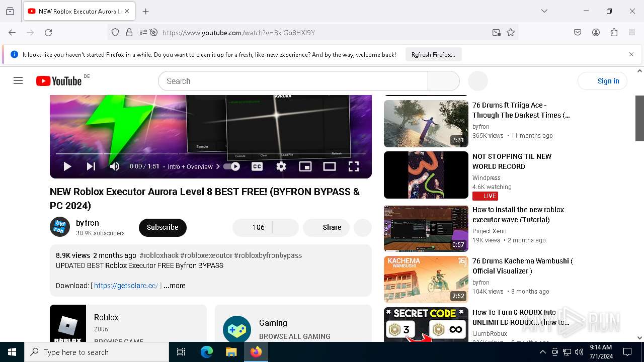
Task: Open the Save to Pocket icon
Action: [x=578, y=32]
